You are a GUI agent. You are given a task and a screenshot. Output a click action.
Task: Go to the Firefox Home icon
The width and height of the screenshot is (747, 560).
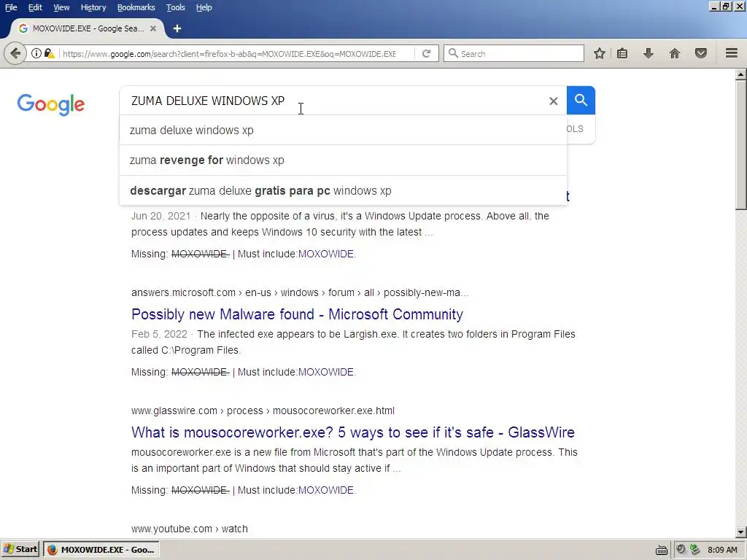coord(675,53)
